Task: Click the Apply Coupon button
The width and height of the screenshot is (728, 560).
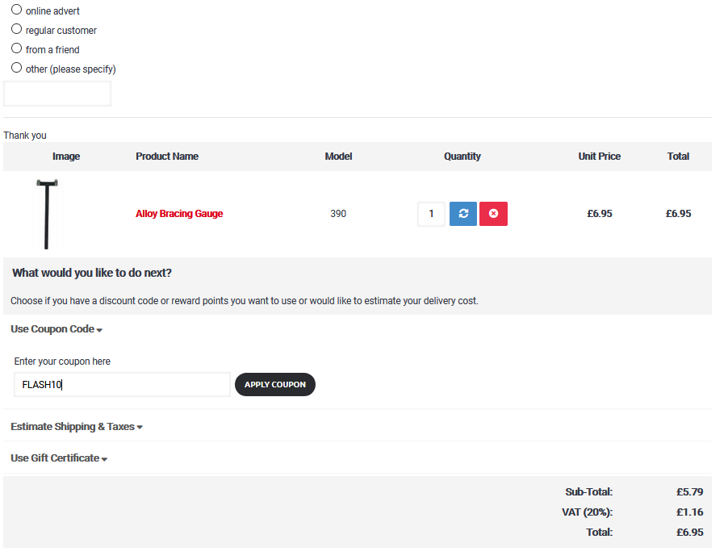Action: 275,384
